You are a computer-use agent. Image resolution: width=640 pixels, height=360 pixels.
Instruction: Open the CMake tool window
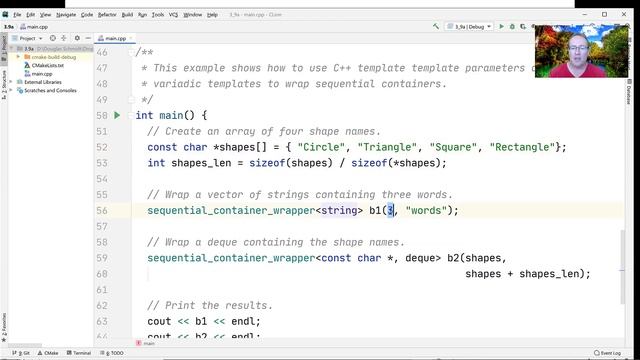coord(48,353)
